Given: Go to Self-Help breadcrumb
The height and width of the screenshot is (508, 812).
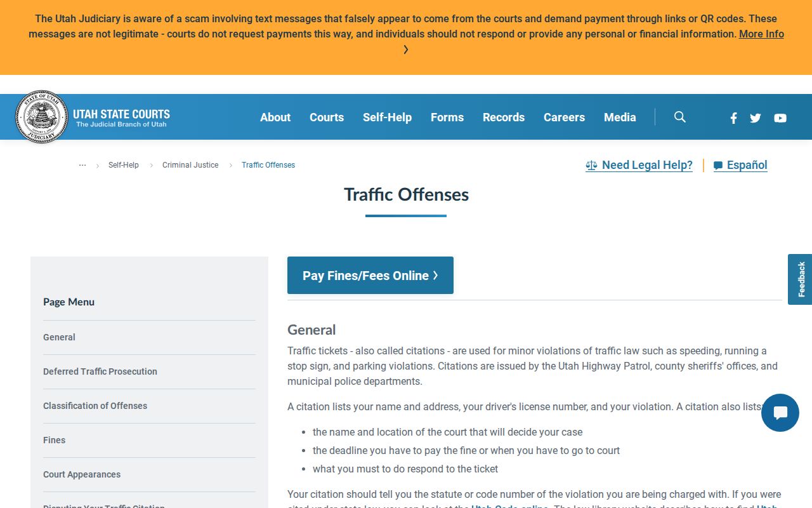Looking at the screenshot, I should coord(123,165).
